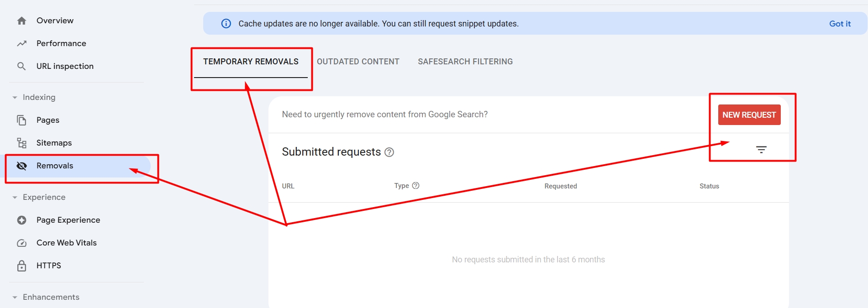
Task: Dismiss the notice with Got it
Action: point(840,23)
